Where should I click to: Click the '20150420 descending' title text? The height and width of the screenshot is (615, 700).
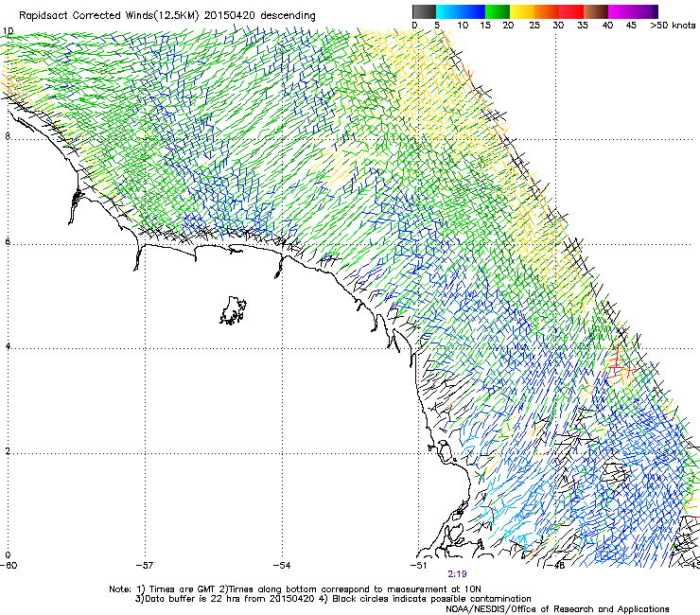[x=259, y=16]
